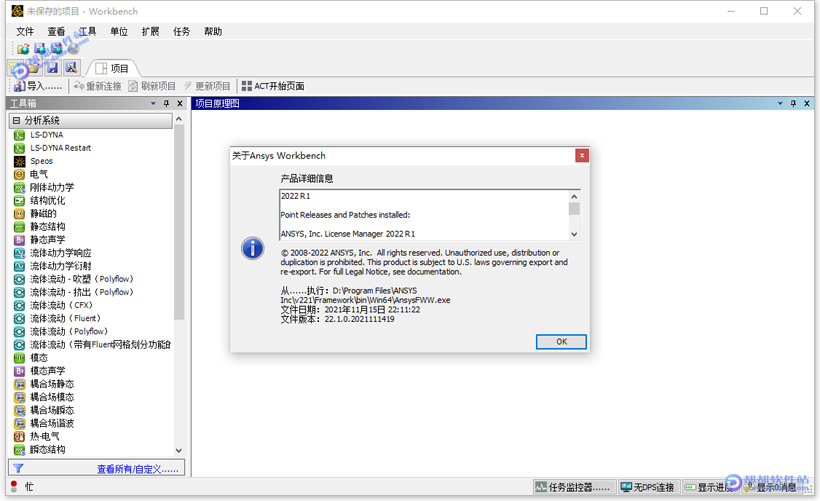Click the 结构优化 structural optimization icon
Image resolution: width=820 pixels, height=501 pixels.
[19, 200]
